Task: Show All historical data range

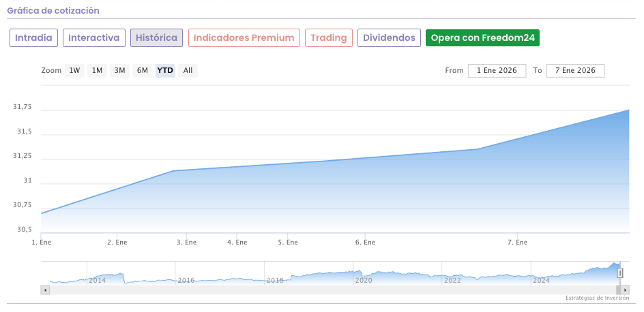Action: tap(188, 70)
